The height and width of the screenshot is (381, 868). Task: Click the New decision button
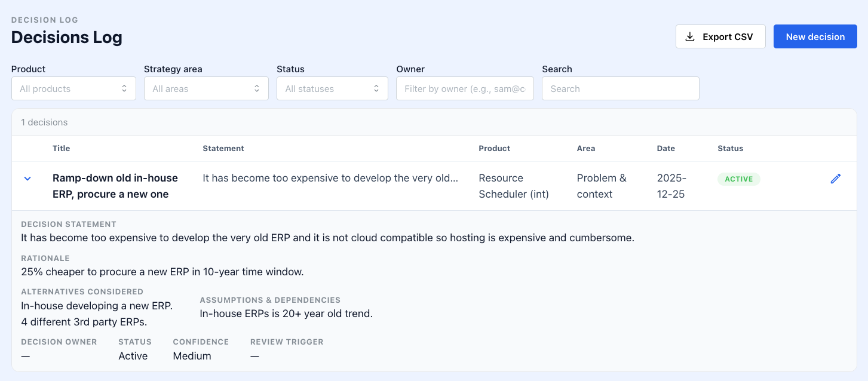click(x=815, y=36)
